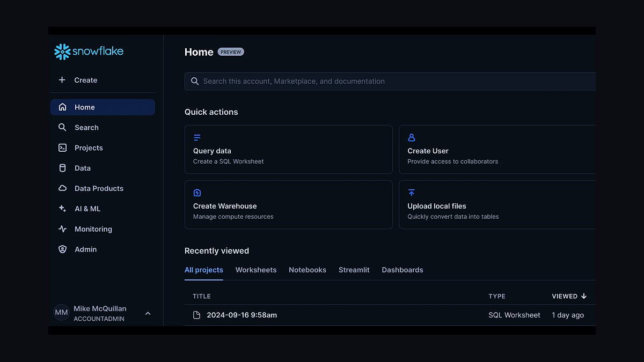The image size is (644, 362).
Task: Switch to the All projects tab
Action: coord(204,270)
